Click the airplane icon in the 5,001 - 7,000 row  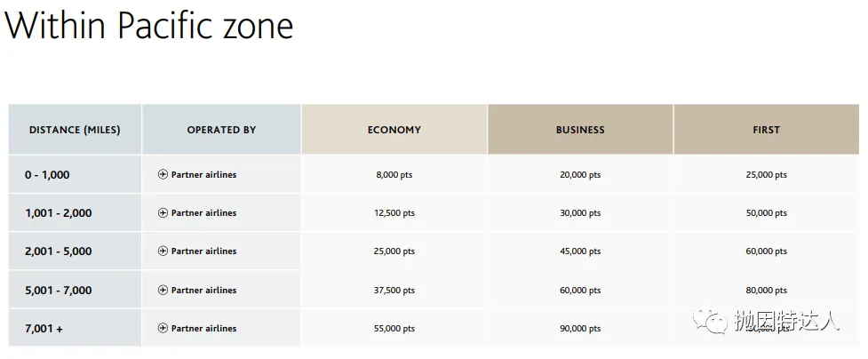(x=163, y=290)
